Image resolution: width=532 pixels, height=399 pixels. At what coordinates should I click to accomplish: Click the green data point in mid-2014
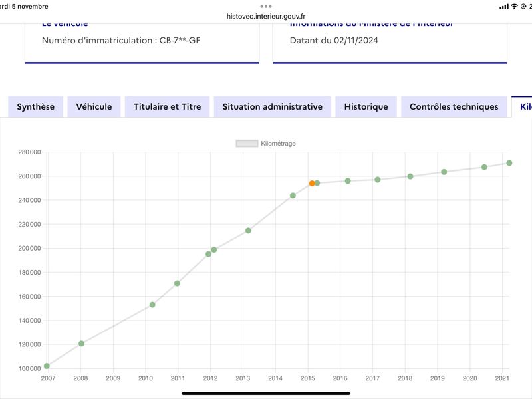click(x=293, y=196)
